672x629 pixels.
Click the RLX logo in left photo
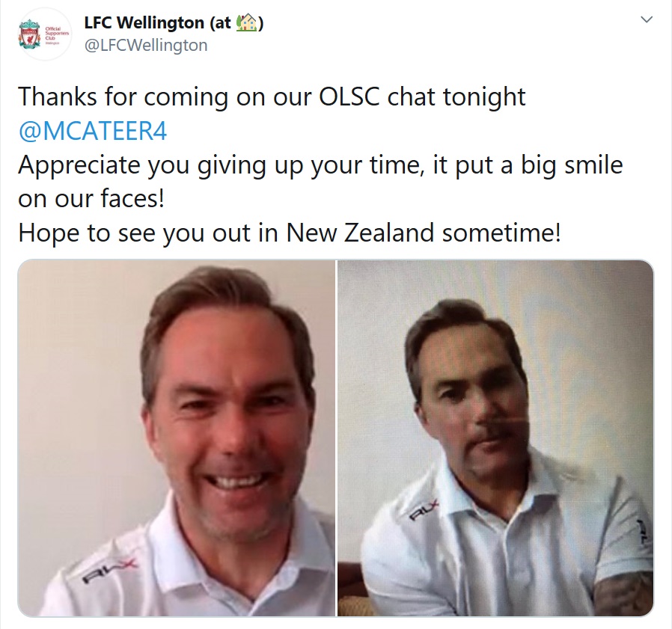(109, 571)
